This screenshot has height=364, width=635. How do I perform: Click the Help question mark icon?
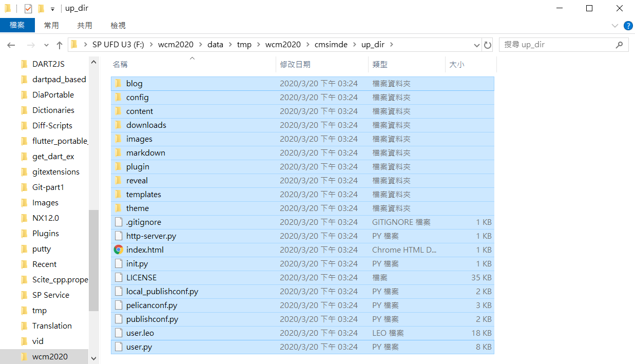628,26
